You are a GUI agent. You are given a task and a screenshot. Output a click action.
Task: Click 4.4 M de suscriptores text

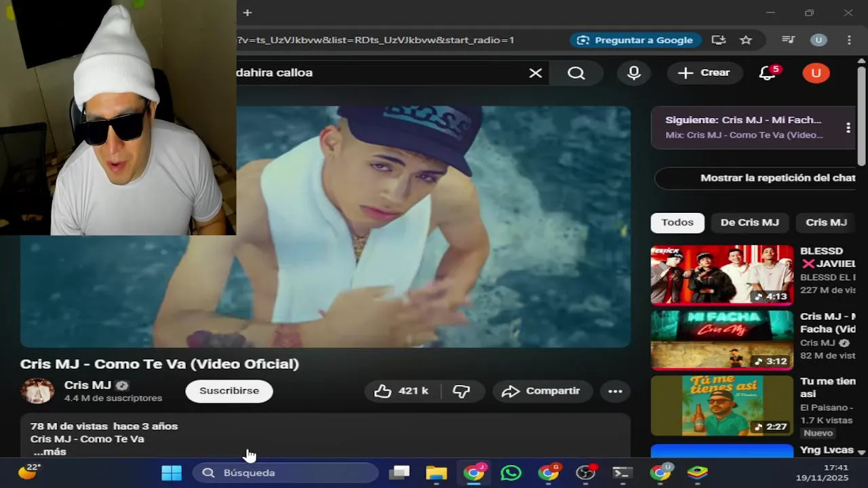[x=113, y=399]
